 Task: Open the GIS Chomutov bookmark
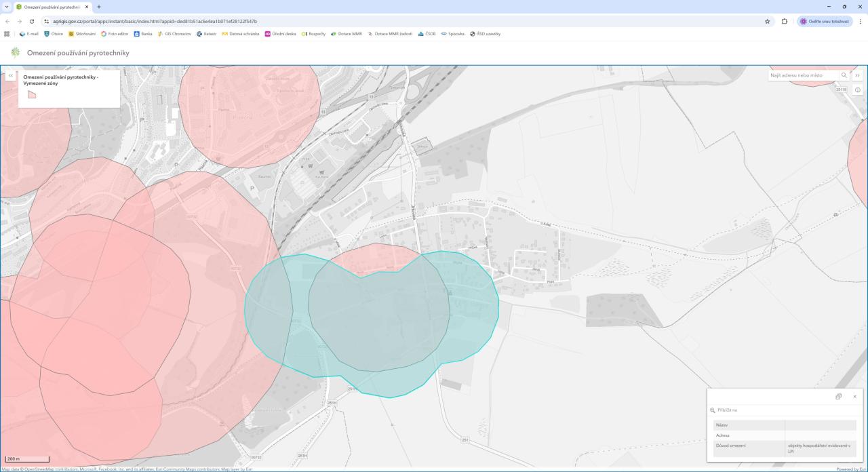point(175,33)
